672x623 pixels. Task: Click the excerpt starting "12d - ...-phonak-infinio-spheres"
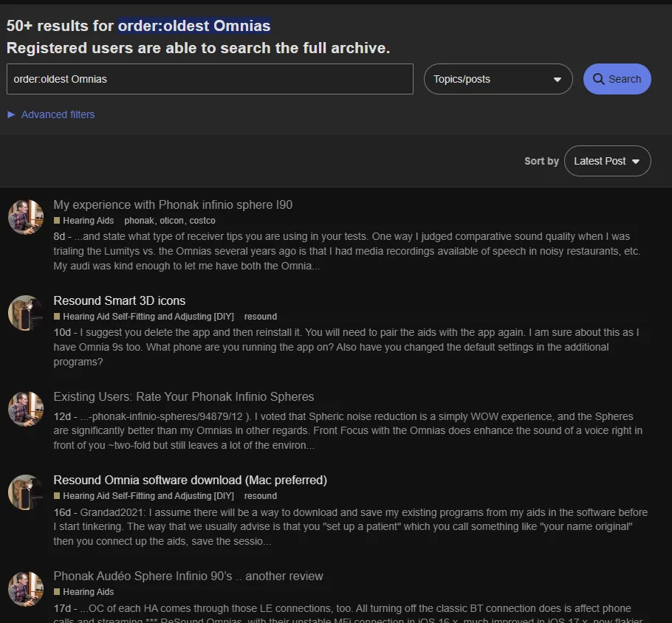pos(348,430)
